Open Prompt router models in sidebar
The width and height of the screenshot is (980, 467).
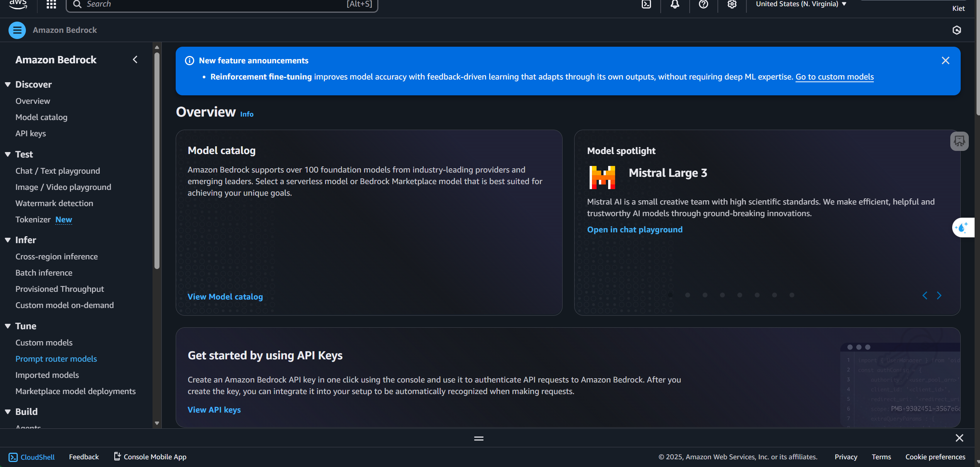point(56,359)
